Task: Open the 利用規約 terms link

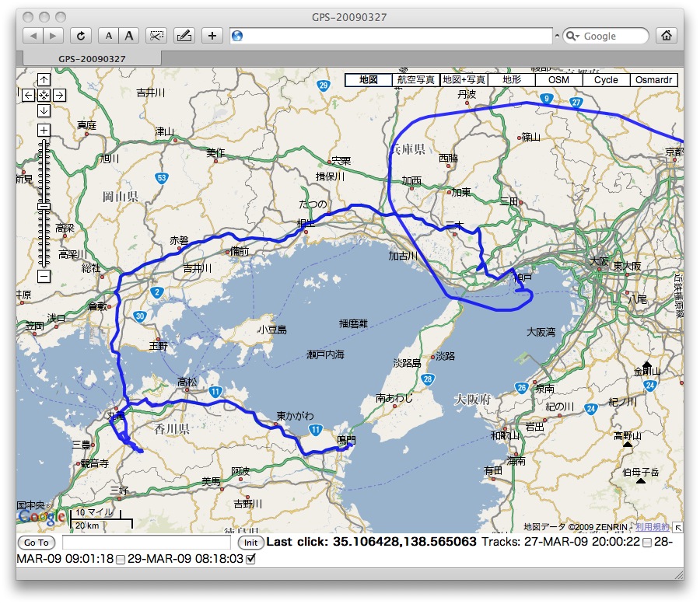Action: 653,527
